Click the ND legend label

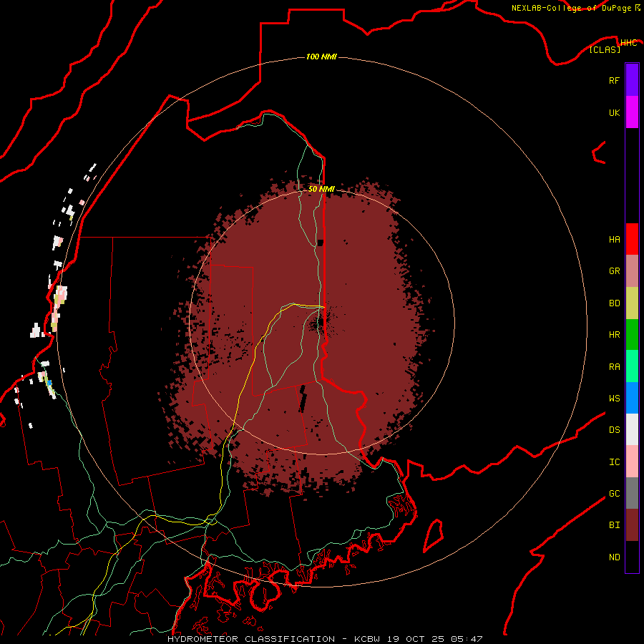[614, 557]
